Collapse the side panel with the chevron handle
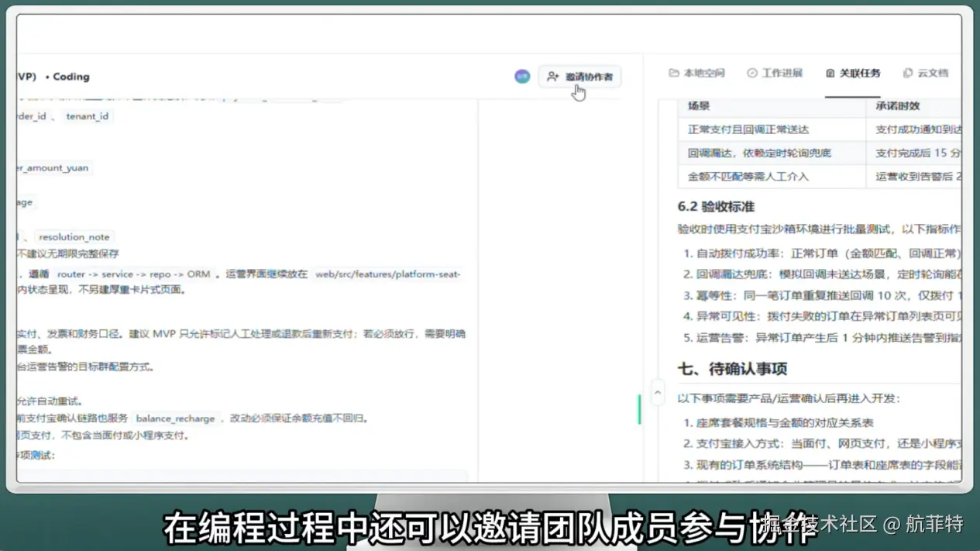The width and height of the screenshot is (980, 551). 658,393
